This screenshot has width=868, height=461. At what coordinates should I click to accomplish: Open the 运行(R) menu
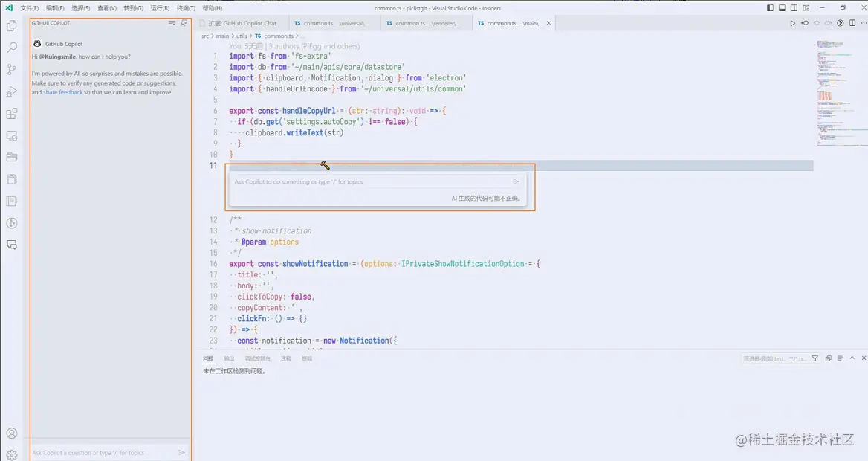(x=160, y=8)
